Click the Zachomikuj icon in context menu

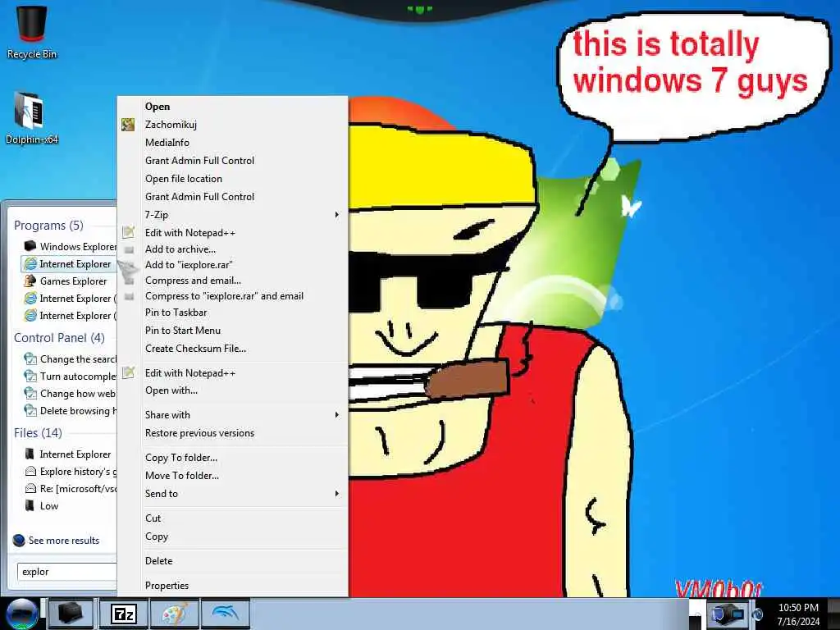[128, 125]
